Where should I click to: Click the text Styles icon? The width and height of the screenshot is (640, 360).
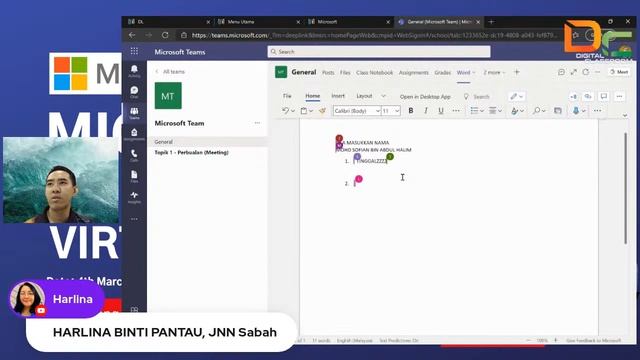coord(514,111)
